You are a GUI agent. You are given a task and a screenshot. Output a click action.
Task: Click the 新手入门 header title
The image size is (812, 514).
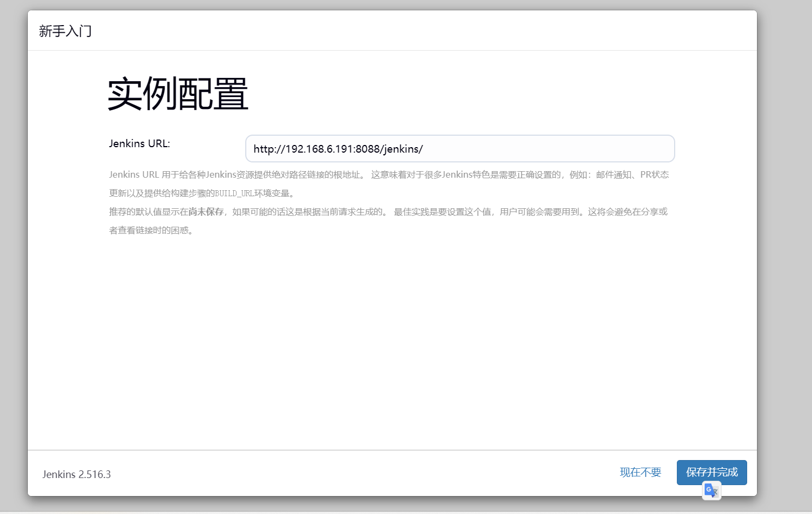[x=65, y=31]
